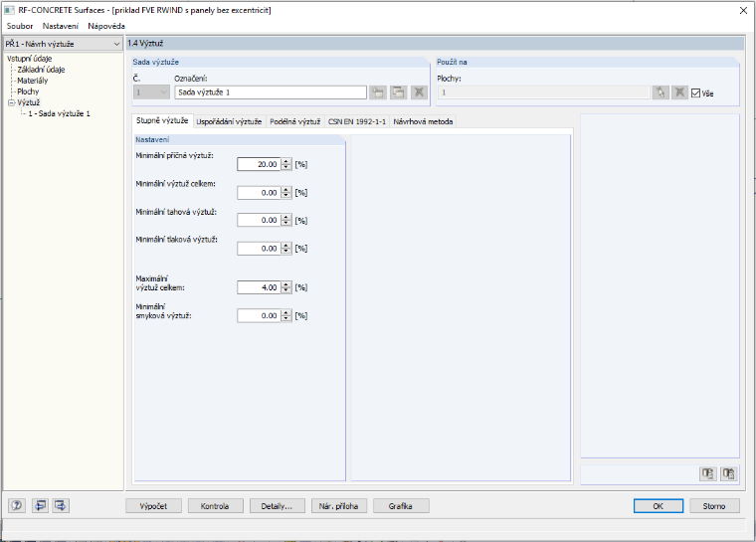
Task: Click the Kontrola button
Action: (x=215, y=506)
